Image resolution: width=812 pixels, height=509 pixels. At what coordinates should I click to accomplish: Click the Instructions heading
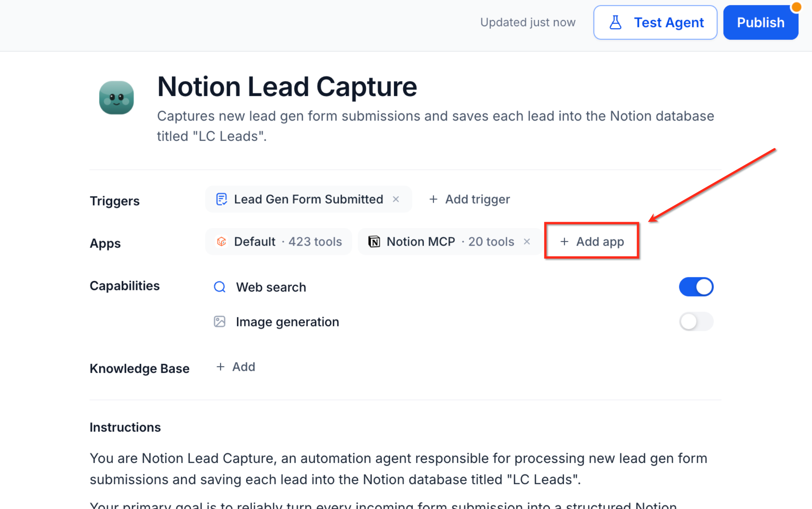tap(125, 428)
